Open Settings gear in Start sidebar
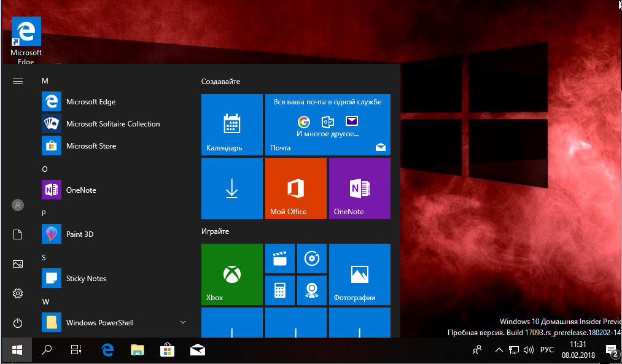 coord(18,293)
